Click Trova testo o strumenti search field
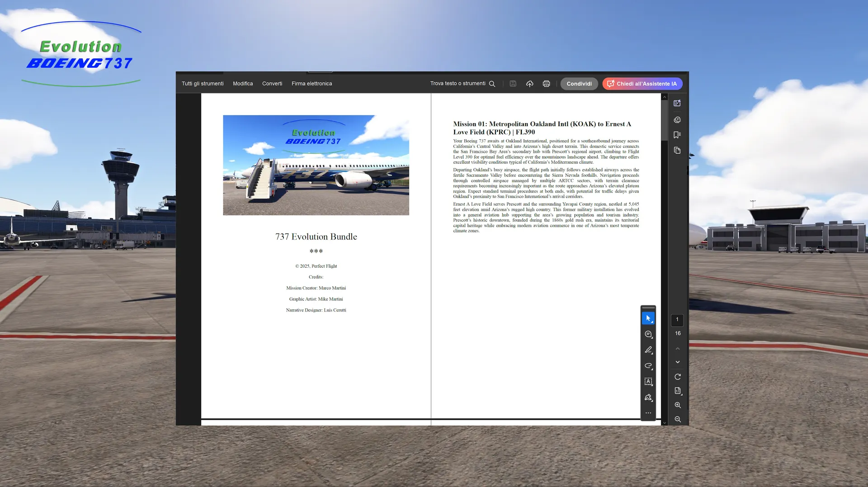This screenshot has height=487, width=868. click(x=462, y=84)
